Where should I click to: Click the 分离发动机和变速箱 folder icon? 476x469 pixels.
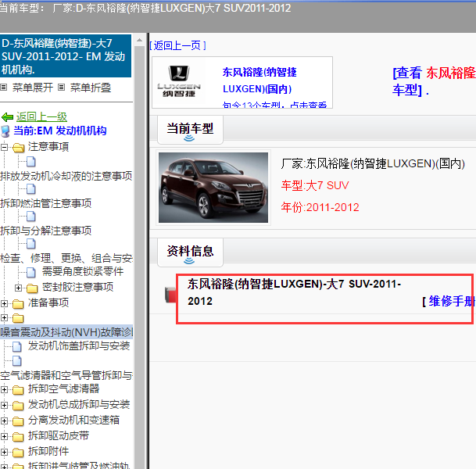tap(18, 421)
